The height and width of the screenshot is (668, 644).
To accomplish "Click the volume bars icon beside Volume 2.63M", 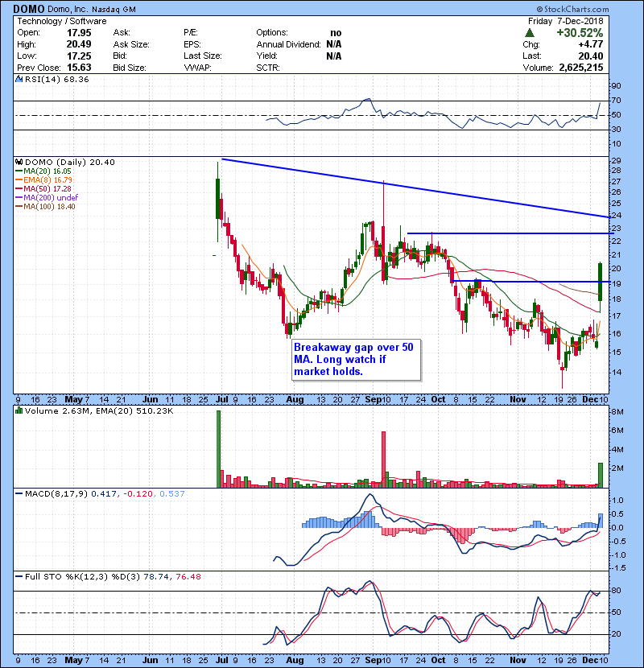I will coord(19,410).
